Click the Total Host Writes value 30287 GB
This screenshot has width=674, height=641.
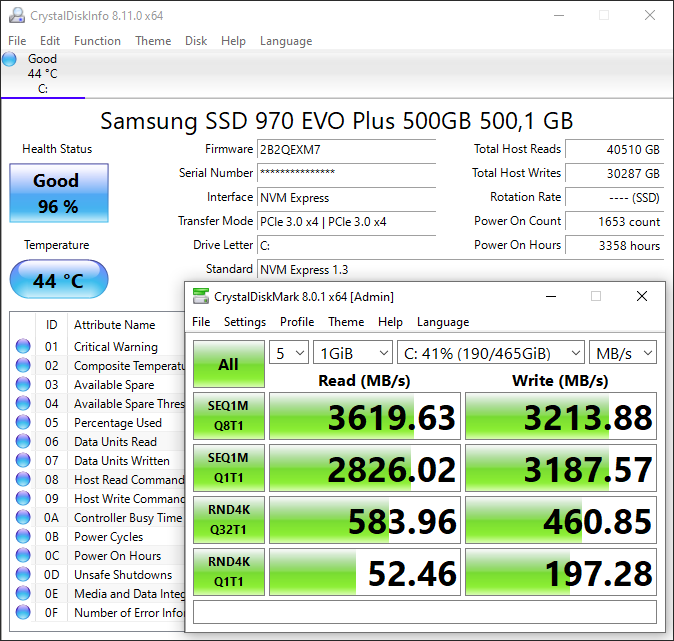click(x=615, y=173)
